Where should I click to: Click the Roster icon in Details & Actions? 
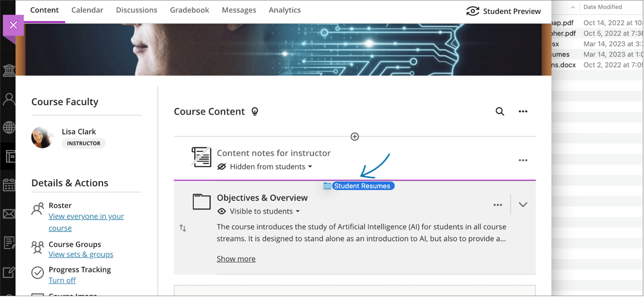[x=38, y=207]
